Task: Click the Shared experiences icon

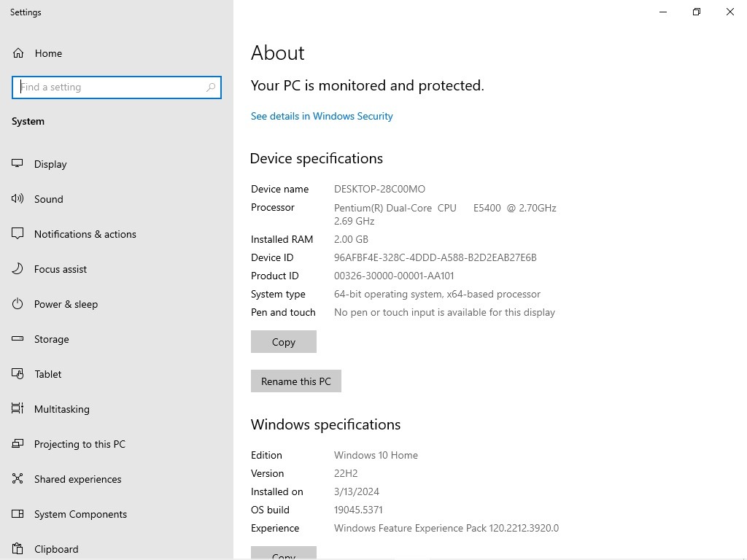Action: [18, 478]
